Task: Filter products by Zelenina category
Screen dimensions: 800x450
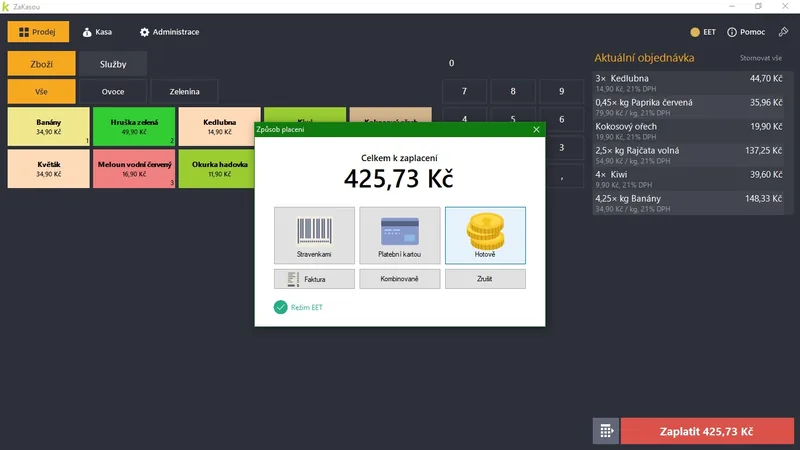Action: pyautogui.click(x=184, y=92)
